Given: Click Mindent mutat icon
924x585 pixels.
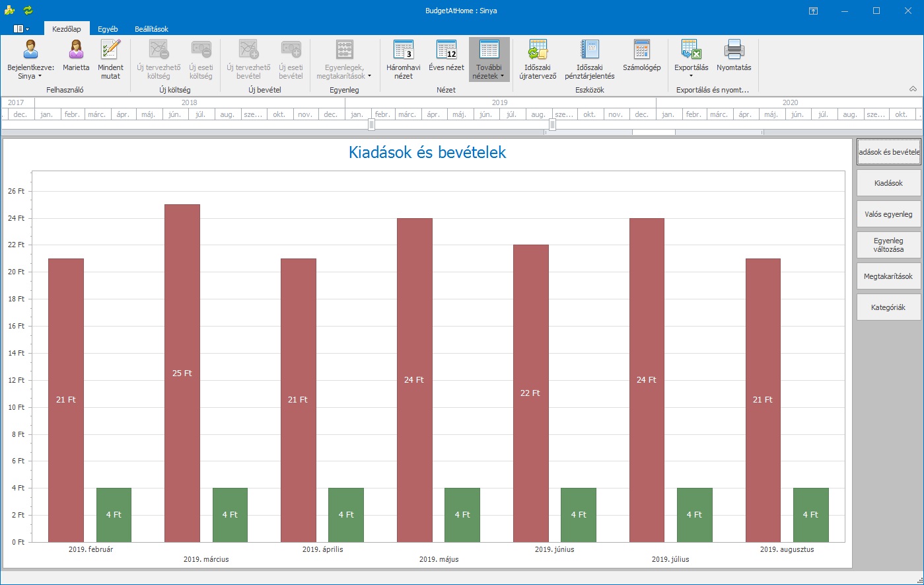Looking at the screenshot, I should [x=110, y=59].
